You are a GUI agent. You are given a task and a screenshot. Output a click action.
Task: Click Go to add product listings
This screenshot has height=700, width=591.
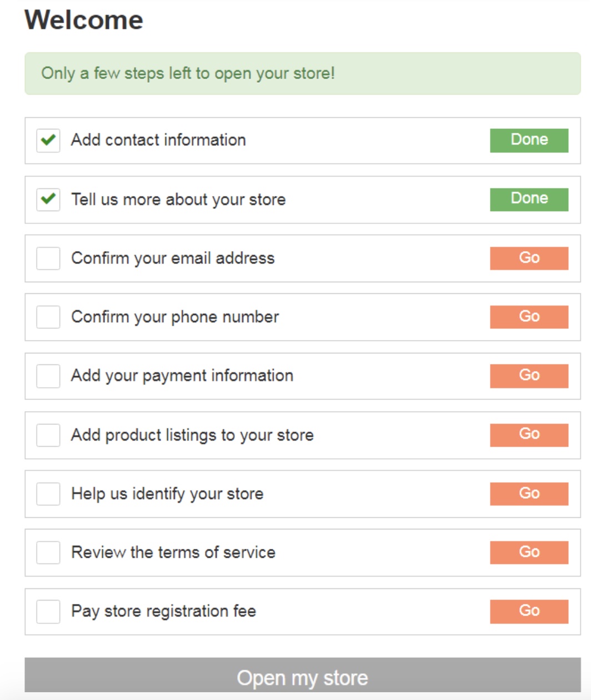tap(529, 435)
